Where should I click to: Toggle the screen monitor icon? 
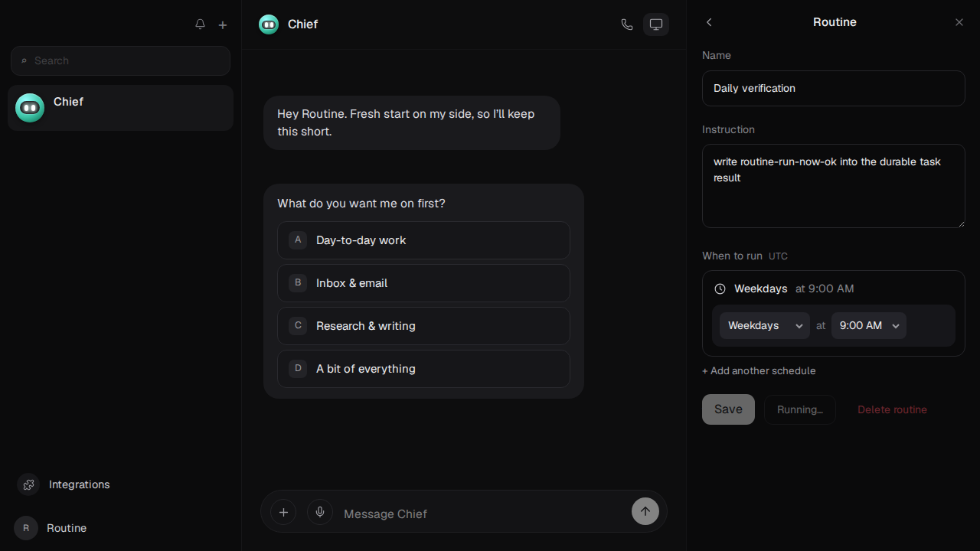coord(656,24)
